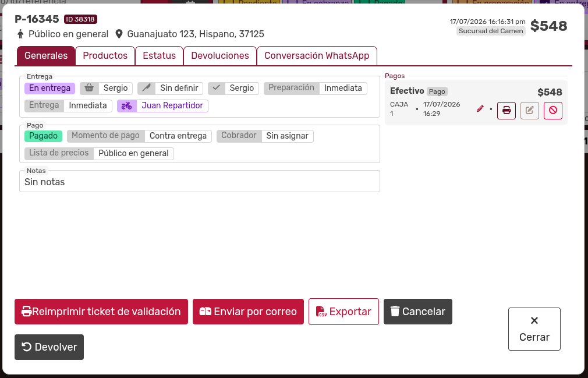The width and height of the screenshot is (588, 378).
Task: Click the address Guanajuato 123, Hispano, 37125
Action: tap(196, 34)
